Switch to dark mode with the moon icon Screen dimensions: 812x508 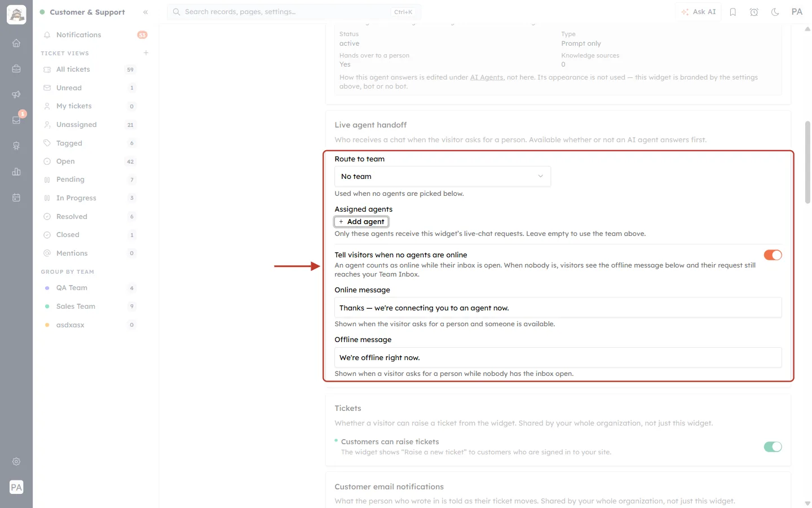[x=775, y=12]
